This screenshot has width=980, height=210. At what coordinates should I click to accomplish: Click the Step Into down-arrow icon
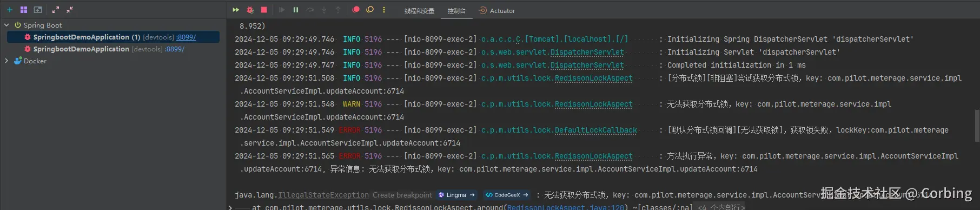(x=324, y=10)
